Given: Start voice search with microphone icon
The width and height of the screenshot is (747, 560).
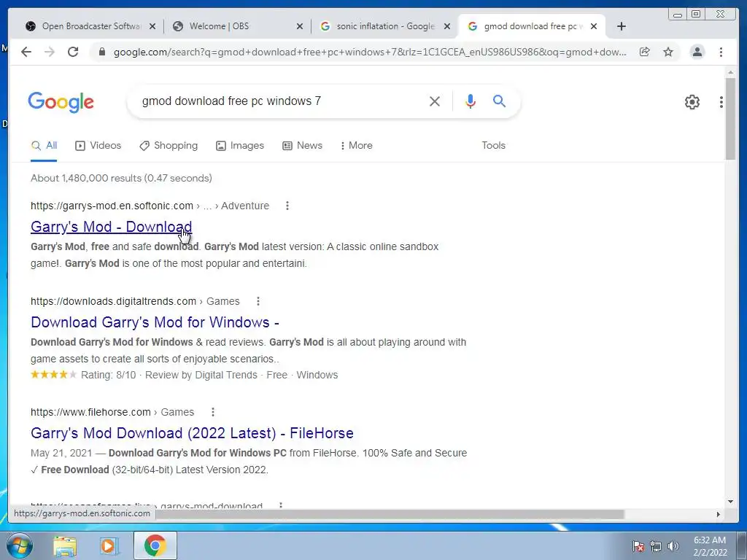Looking at the screenshot, I should point(471,101).
